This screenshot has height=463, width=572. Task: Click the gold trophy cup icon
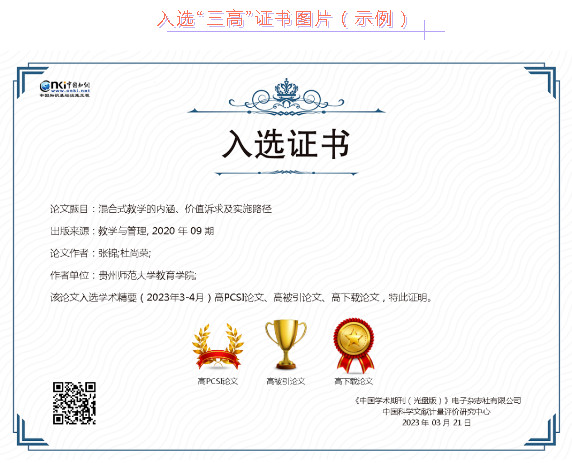(286, 344)
